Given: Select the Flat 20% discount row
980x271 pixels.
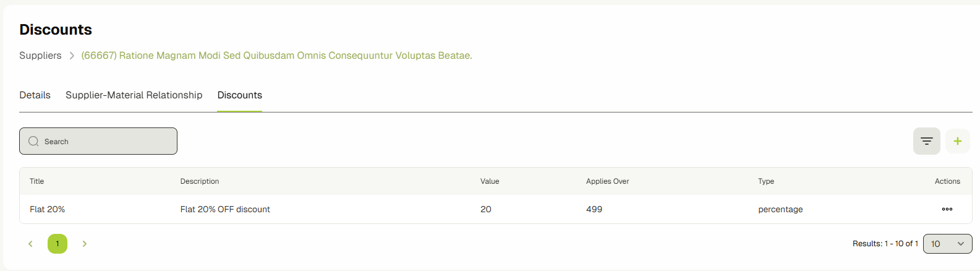Looking at the screenshot, I should (371, 209).
